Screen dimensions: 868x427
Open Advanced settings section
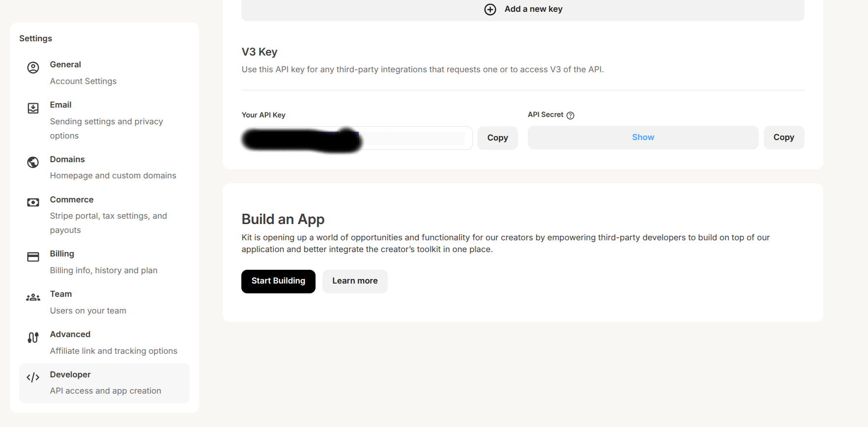104,342
